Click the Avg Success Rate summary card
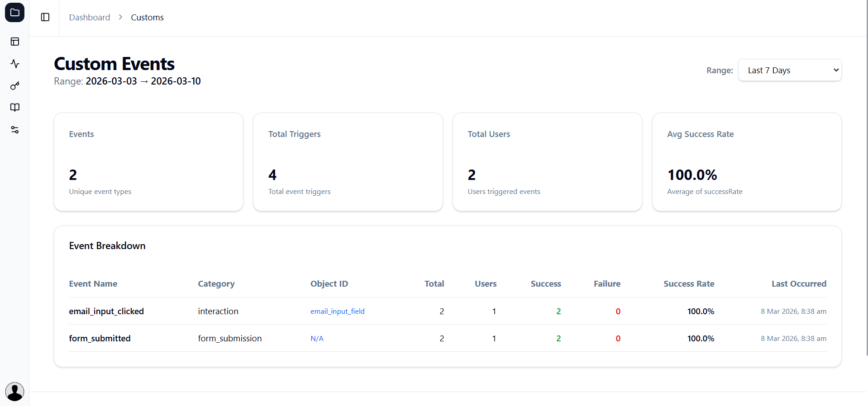Viewport: 868px width, 406px height. coord(747,162)
